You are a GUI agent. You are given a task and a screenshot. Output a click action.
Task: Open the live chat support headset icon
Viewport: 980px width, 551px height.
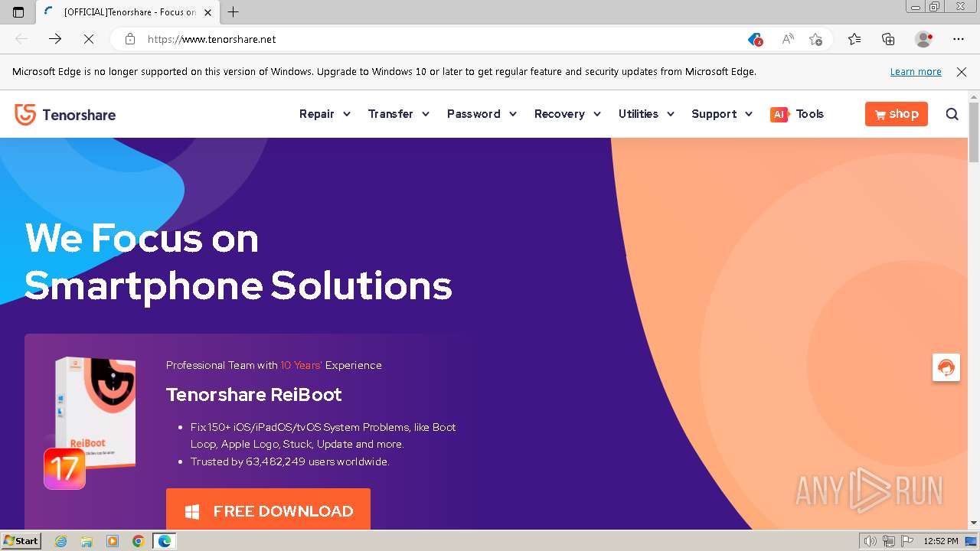[x=946, y=367]
